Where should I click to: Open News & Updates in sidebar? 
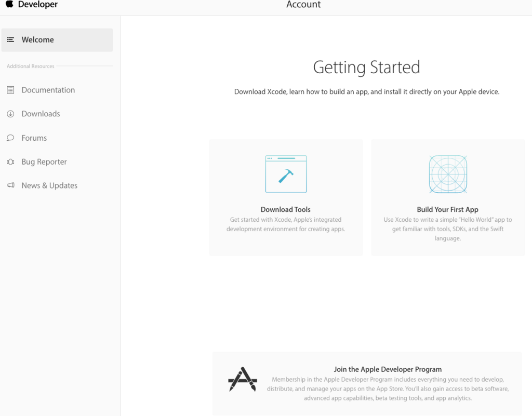point(49,185)
